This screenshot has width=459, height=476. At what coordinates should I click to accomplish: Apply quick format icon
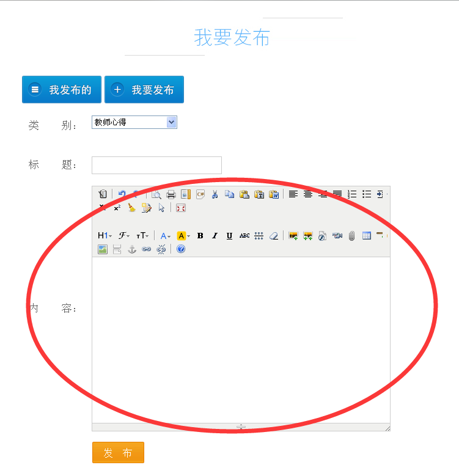click(x=146, y=208)
